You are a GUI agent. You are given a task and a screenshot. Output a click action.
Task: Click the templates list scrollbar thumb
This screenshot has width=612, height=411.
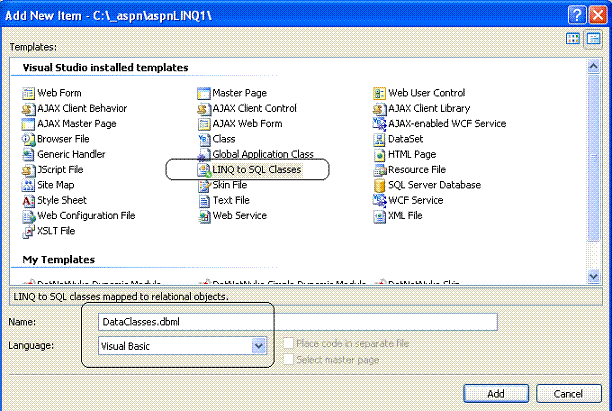click(x=593, y=158)
